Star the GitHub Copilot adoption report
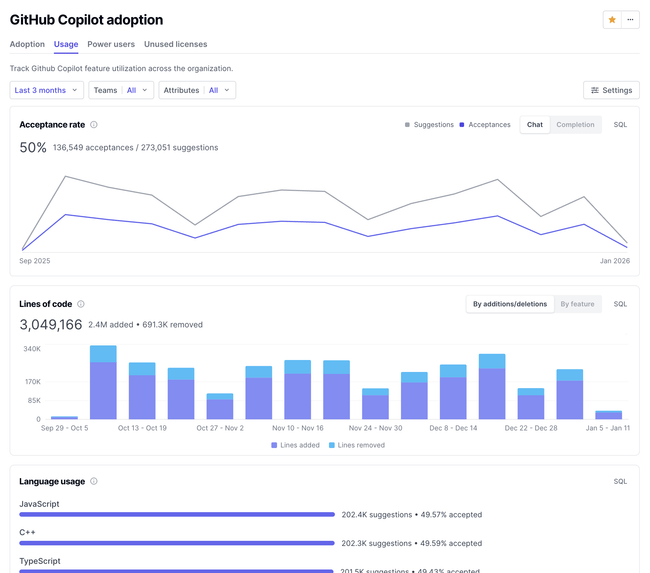The height and width of the screenshot is (573, 650). 612,19
